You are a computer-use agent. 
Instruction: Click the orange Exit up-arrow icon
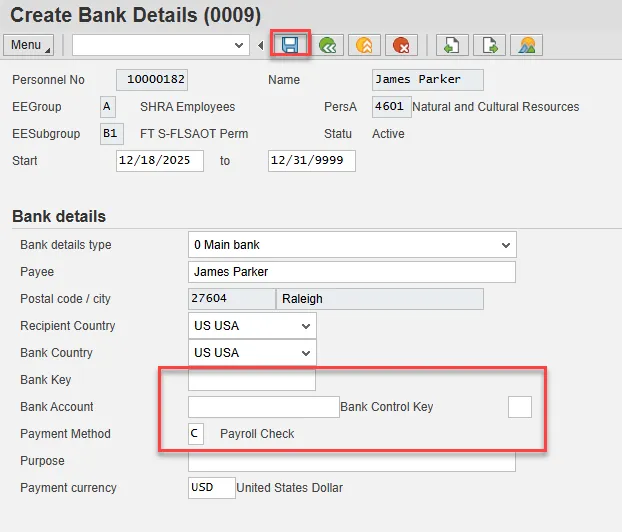pos(364,45)
